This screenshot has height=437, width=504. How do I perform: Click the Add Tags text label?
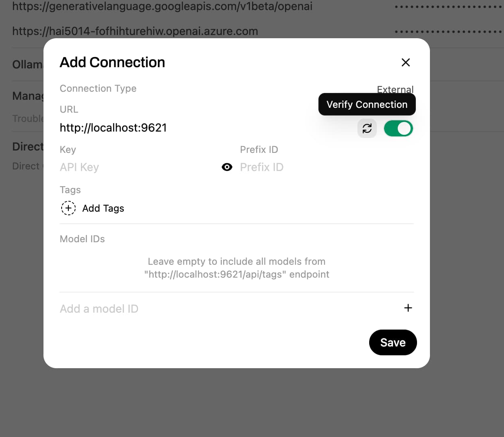coord(103,208)
